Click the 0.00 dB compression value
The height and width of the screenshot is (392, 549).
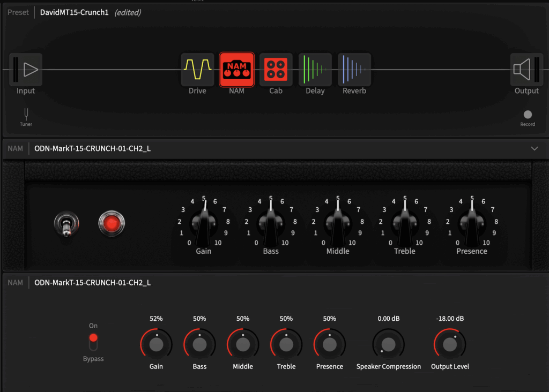[388, 319]
